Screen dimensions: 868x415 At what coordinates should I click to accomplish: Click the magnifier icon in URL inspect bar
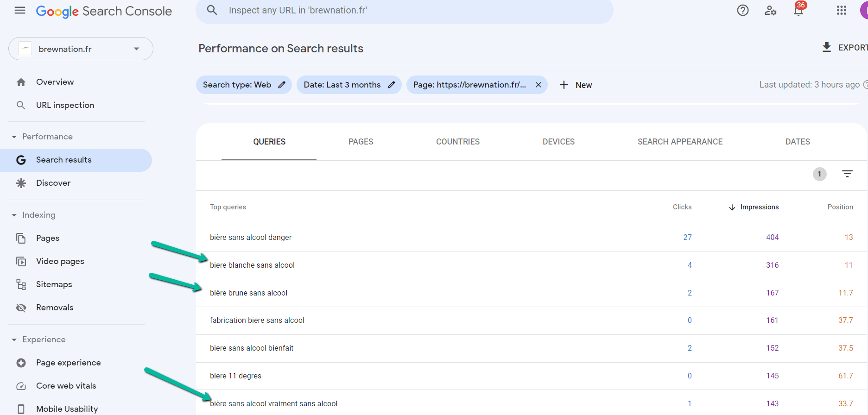(x=212, y=10)
